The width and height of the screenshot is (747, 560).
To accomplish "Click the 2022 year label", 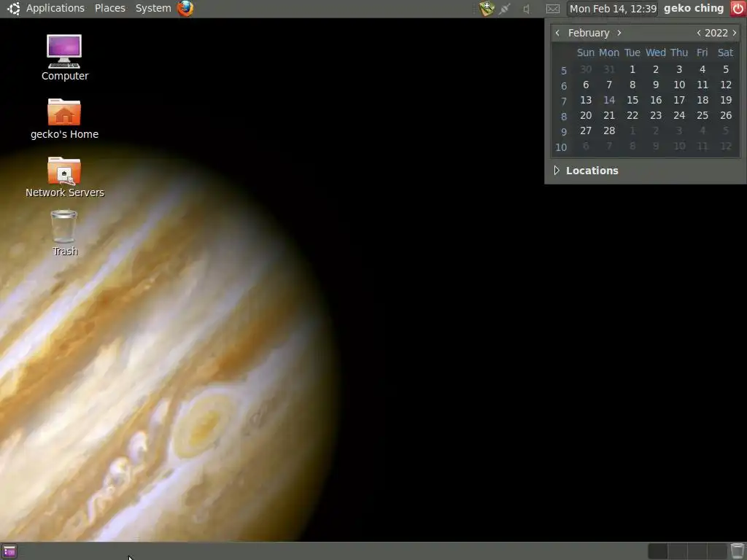I will click(716, 33).
